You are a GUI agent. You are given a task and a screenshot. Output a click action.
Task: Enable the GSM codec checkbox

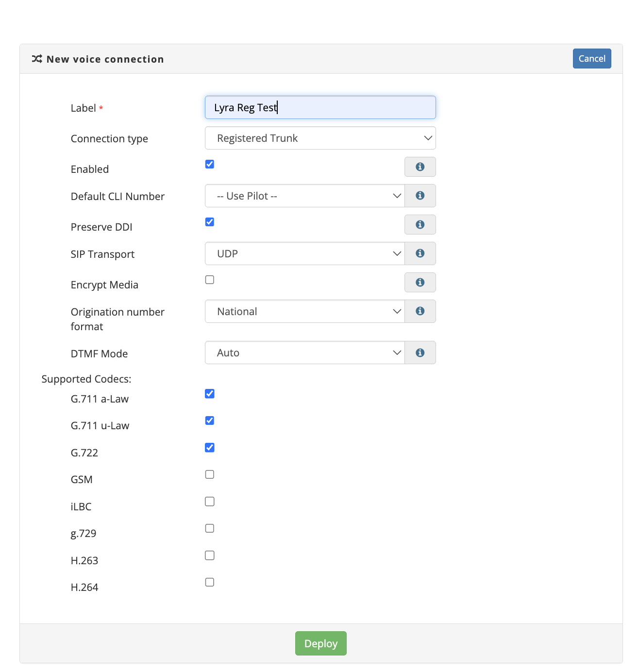tap(210, 474)
